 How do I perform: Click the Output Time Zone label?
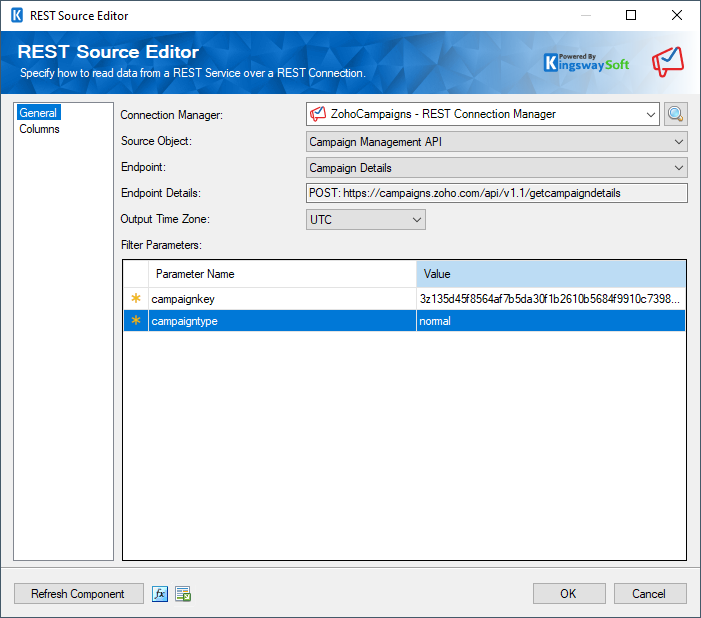coord(165,219)
